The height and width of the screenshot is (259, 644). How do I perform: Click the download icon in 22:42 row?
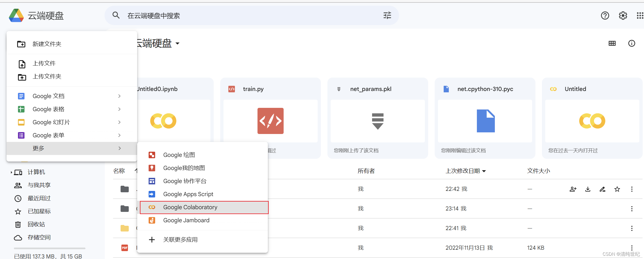pos(588,189)
